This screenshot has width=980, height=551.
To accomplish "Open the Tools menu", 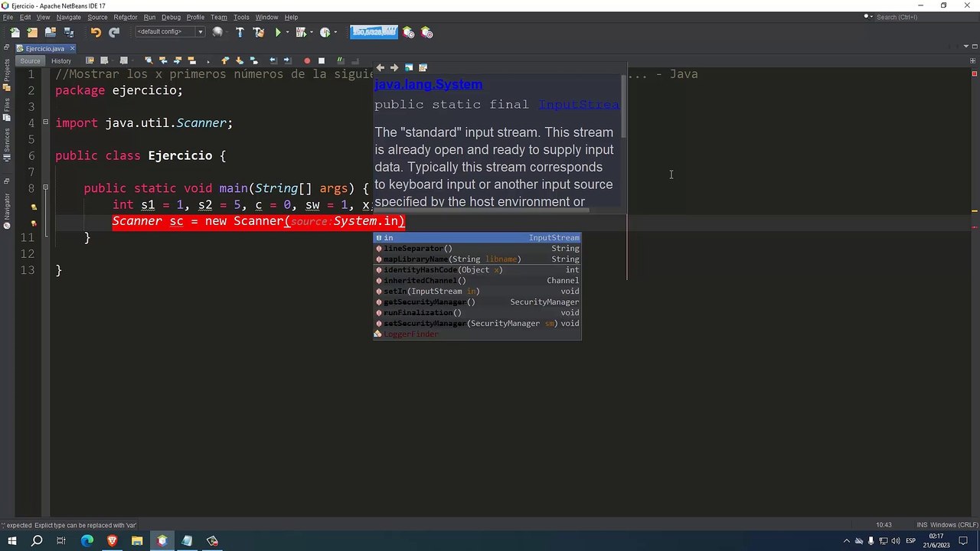I will click(241, 17).
